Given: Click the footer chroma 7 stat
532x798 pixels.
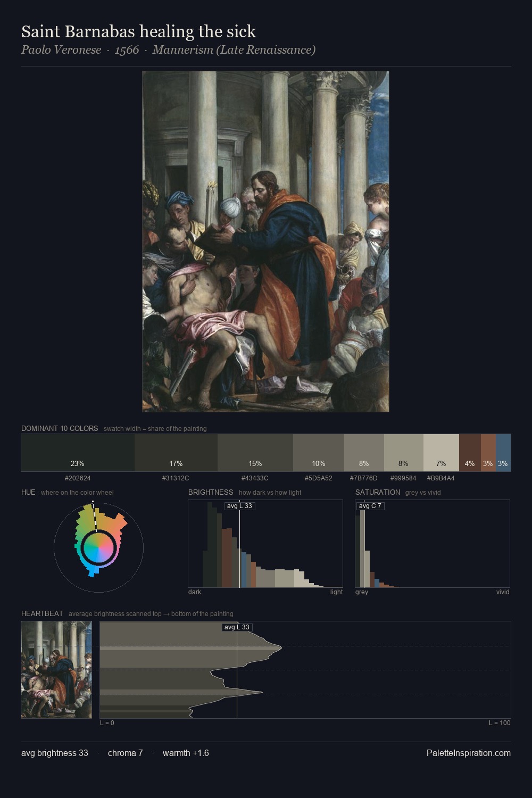Looking at the screenshot, I should (x=126, y=753).
